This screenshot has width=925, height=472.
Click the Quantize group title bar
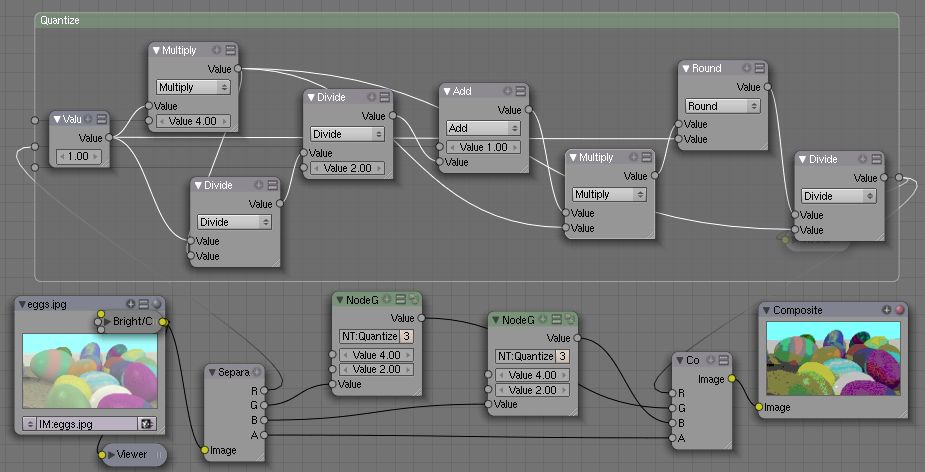tap(467, 20)
